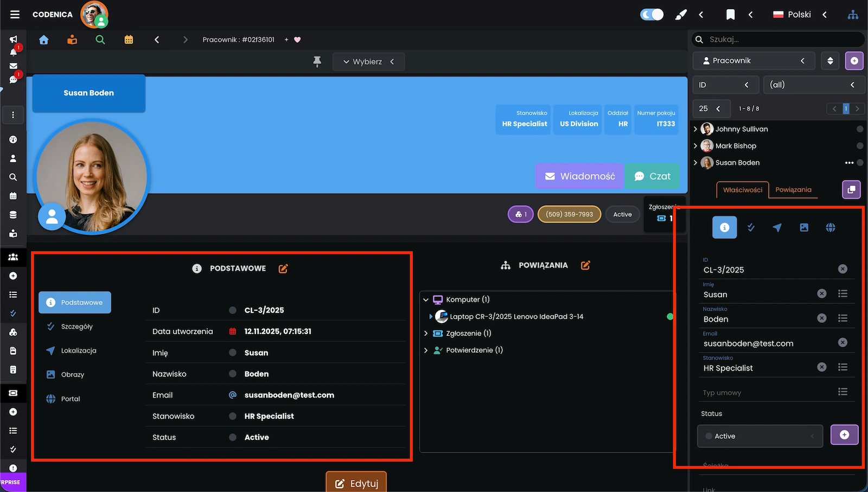Clear the Imię field value Susan
Image resolution: width=868 pixels, height=492 pixels.
click(822, 293)
